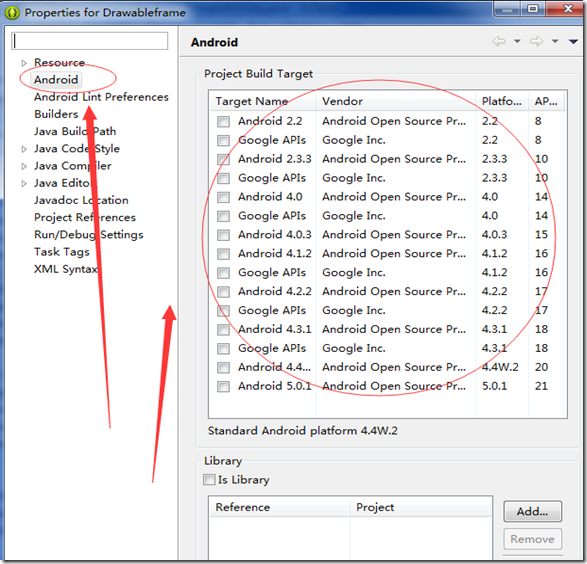The image size is (587, 564).
Task: Select Android in the properties tree
Action: pos(56,80)
